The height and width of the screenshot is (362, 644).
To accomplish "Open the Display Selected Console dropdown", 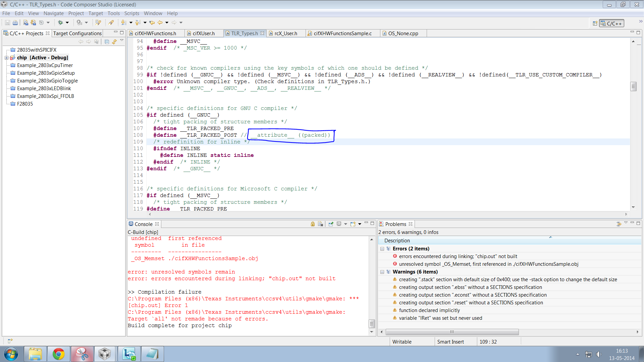I will (345, 224).
